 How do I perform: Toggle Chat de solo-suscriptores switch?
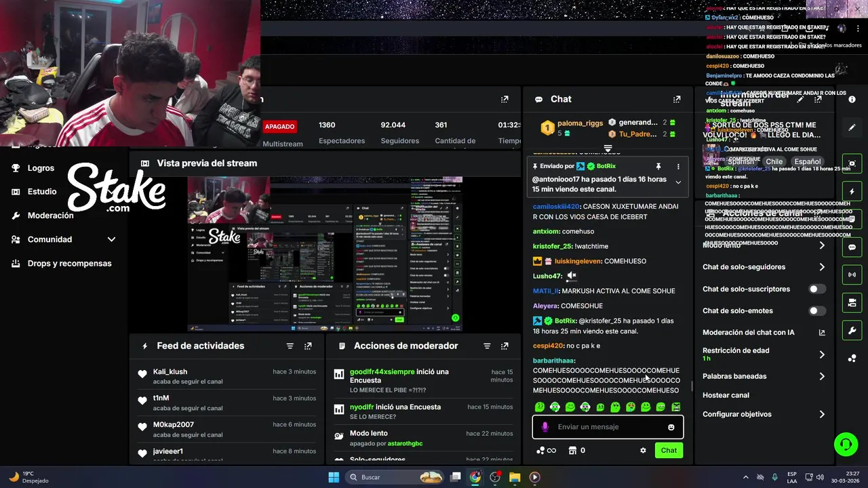coord(817,289)
